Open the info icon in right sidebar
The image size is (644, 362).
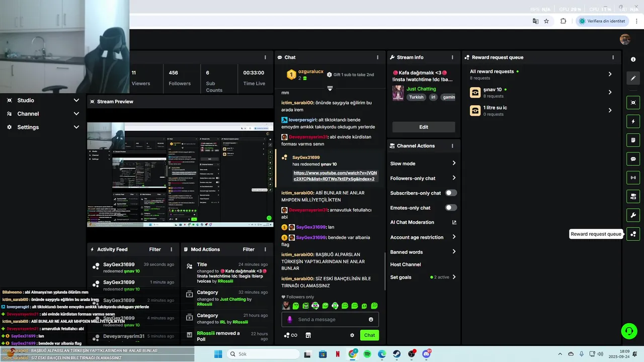pyautogui.click(x=633, y=59)
